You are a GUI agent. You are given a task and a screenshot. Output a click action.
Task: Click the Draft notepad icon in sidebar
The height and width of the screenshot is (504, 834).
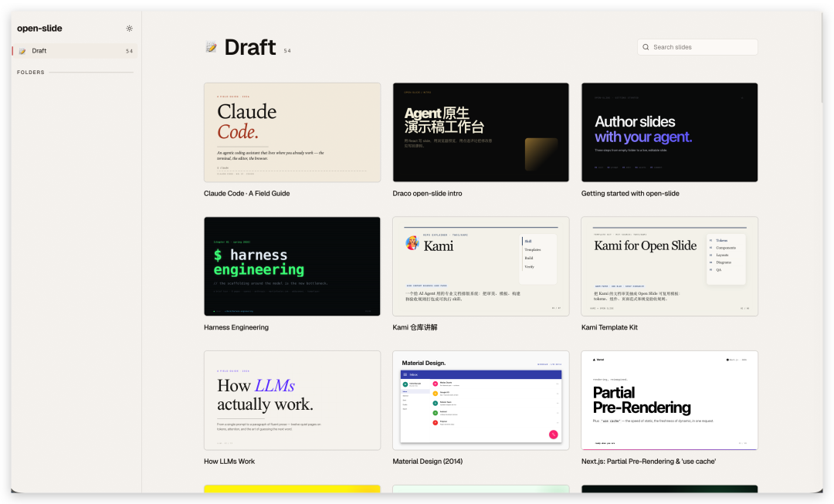pos(22,51)
